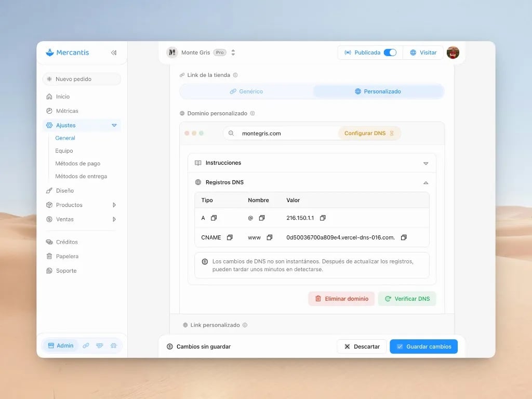
Task: Open Equipo settings
Action: pyautogui.click(x=64, y=151)
